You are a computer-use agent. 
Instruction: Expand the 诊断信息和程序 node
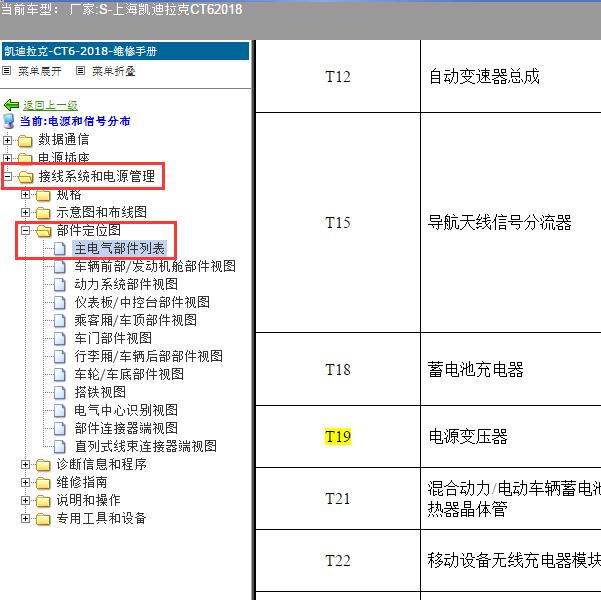coord(25,465)
